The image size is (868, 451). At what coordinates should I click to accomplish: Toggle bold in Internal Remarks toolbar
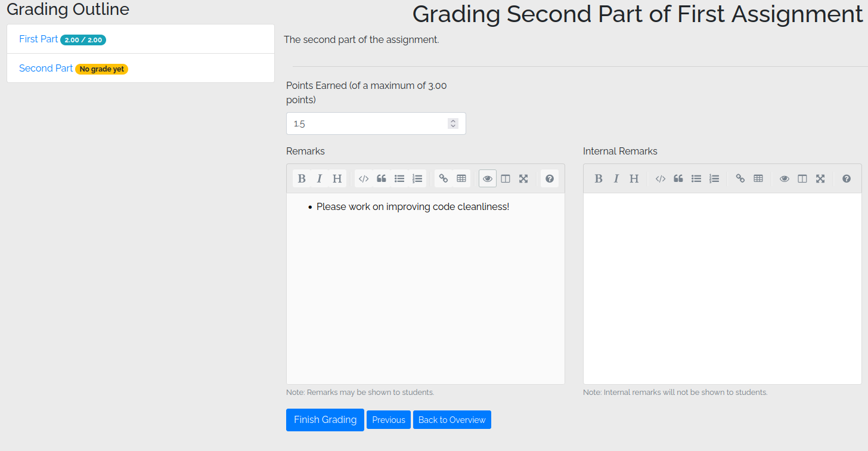coord(599,178)
